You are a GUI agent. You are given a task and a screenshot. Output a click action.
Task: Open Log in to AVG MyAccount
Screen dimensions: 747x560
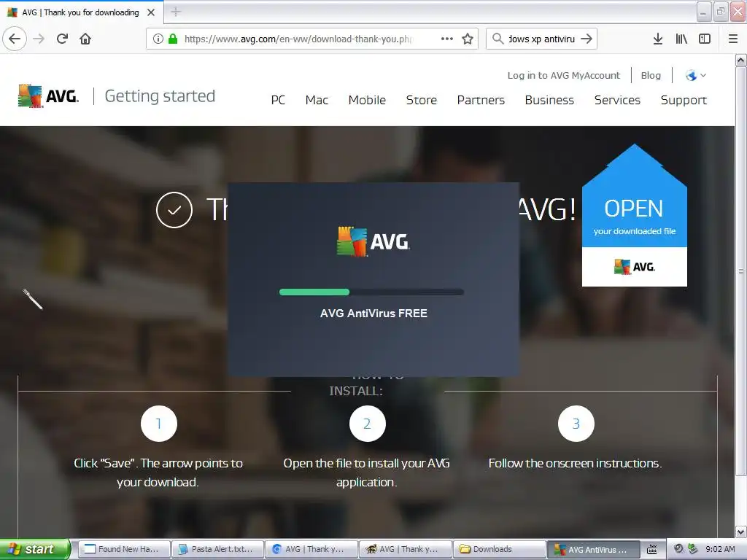pyautogui.click(x=564, y=75)
